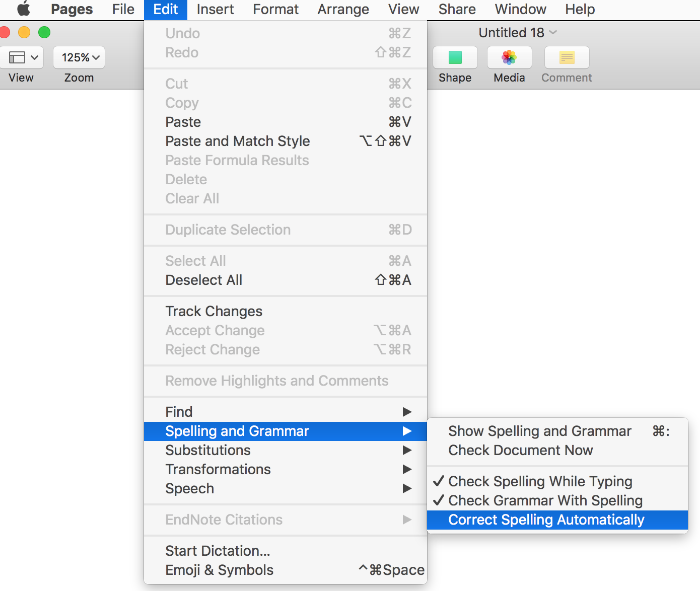Close the open Edit menu
700x591 pixels.
(166, 9)
